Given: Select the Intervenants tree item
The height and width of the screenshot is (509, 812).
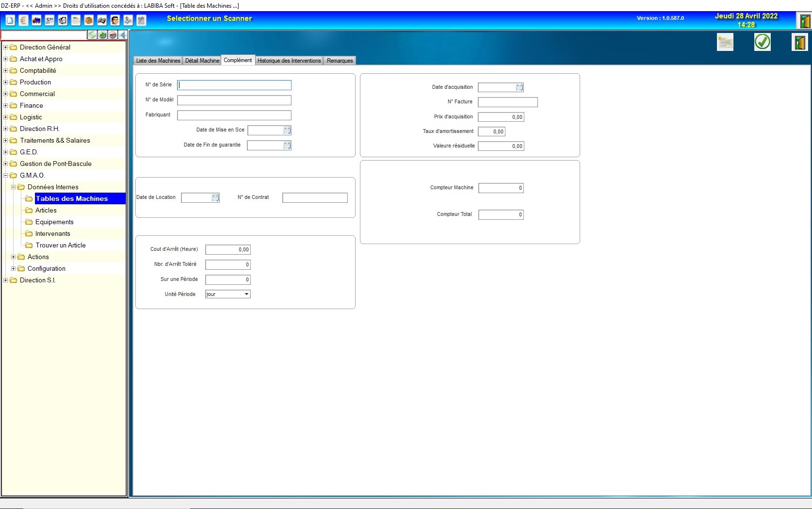Looking at the screenshot, I should (x=52, y=233).
